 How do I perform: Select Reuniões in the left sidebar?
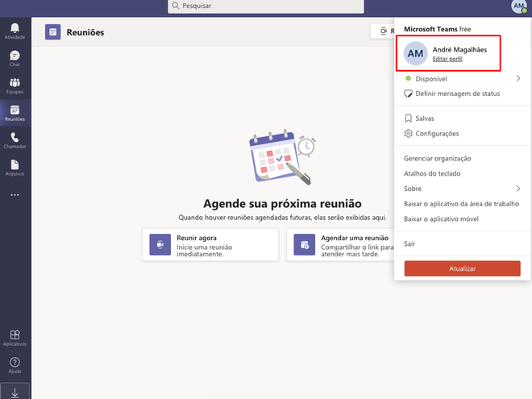click(x=15, y=114)
